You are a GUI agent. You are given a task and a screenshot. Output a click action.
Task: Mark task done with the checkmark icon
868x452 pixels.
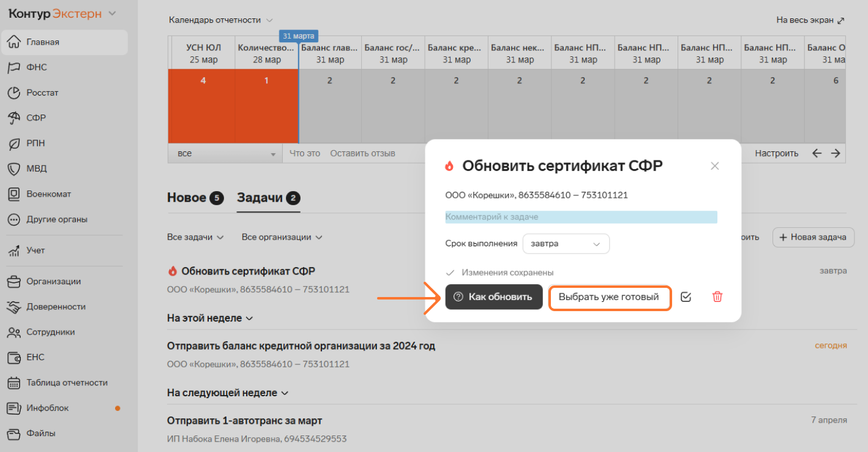686,297
